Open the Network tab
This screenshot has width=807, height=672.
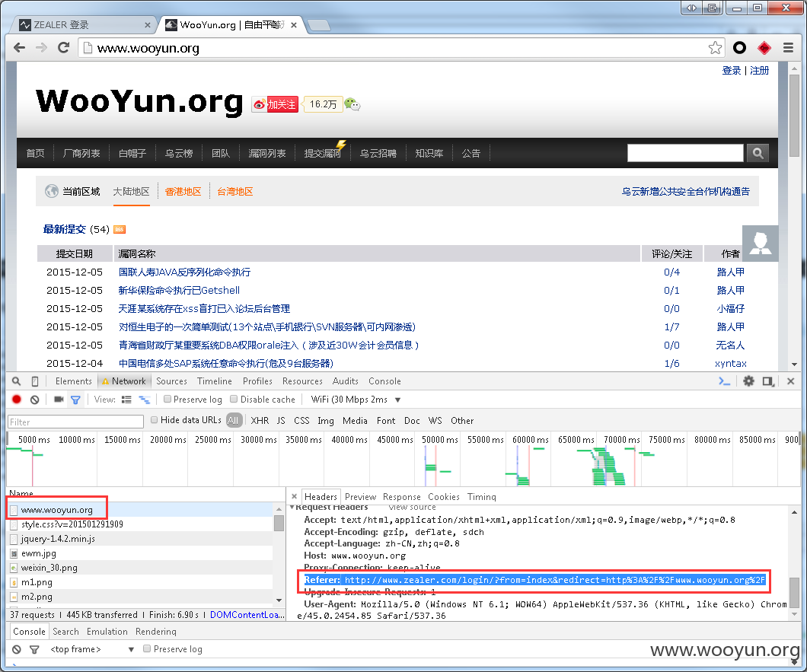124,381
